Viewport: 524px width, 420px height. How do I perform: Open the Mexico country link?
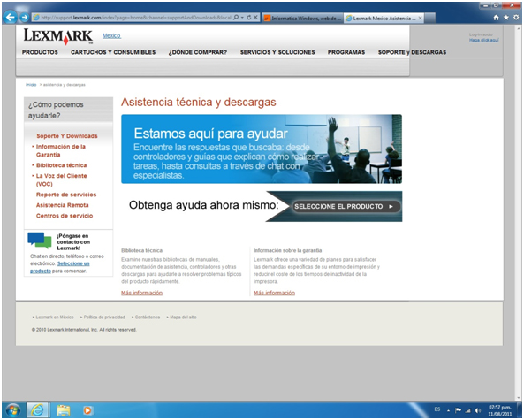pos(111,35)
